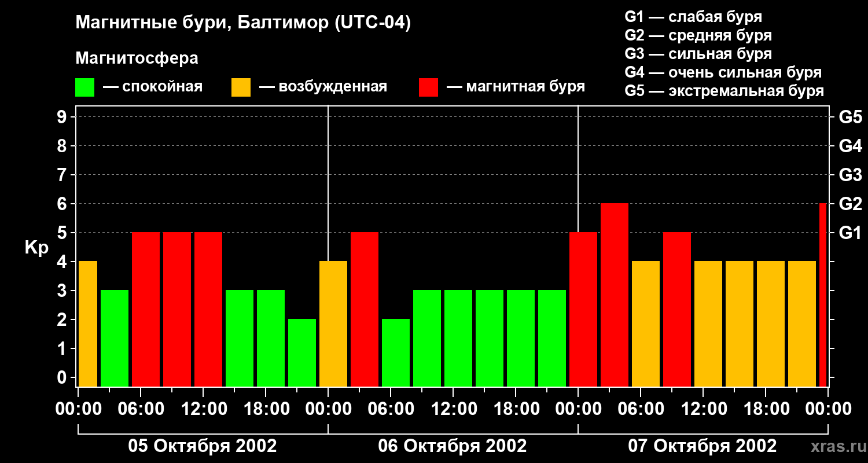868x463 pixels.
Task: Click the 12:00 tick label under 06 Октября
Action: tap(453, 409)
